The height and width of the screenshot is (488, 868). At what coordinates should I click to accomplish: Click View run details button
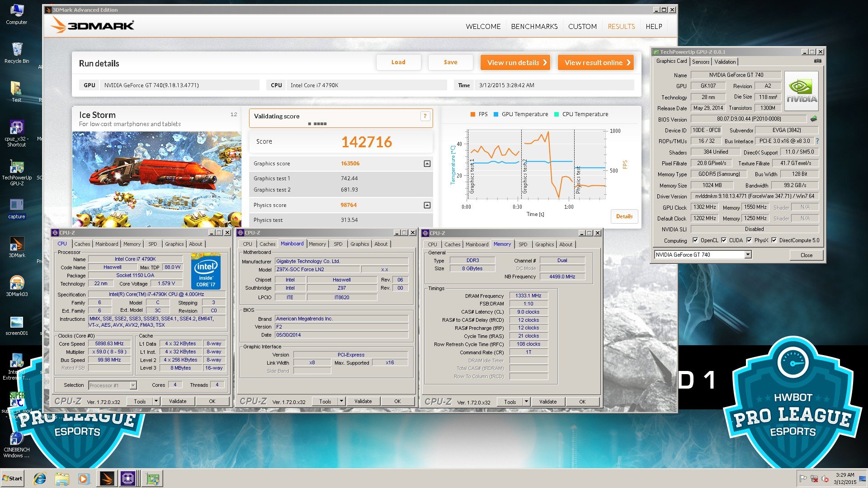[x=515, y=62]
